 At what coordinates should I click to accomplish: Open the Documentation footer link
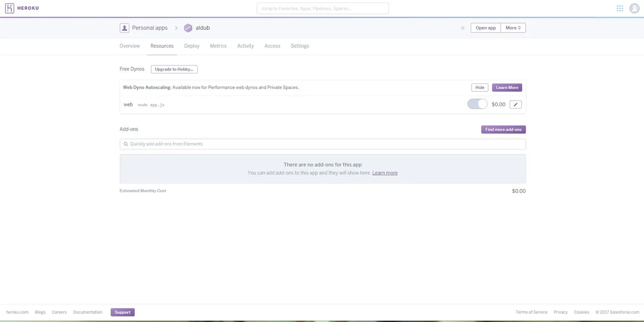pos(88,312)
